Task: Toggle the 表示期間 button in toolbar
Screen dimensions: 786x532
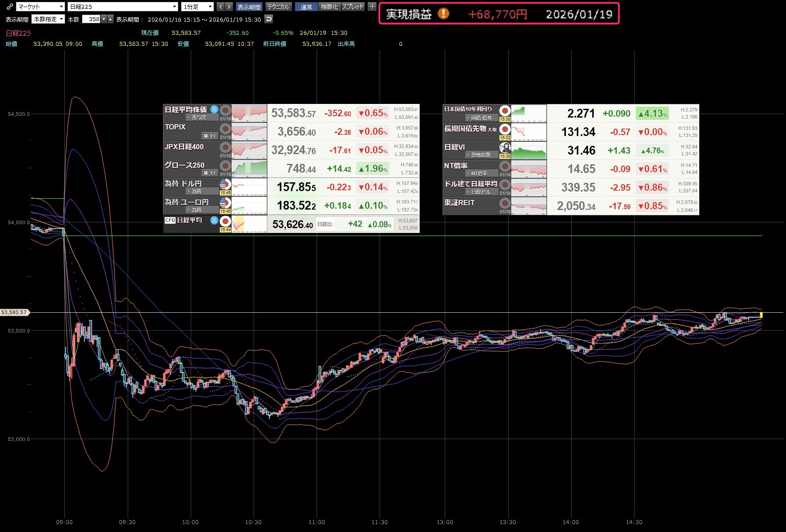Action: point(249,7)
